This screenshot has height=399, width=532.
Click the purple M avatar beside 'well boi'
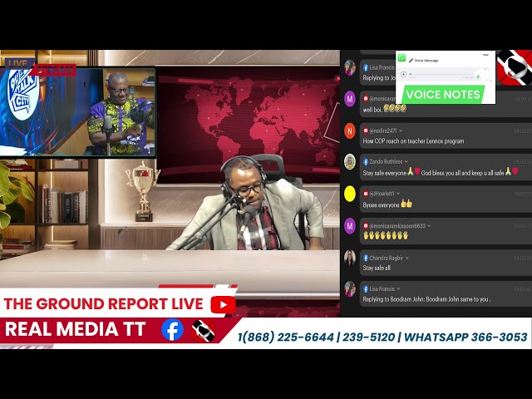[350, 99]
